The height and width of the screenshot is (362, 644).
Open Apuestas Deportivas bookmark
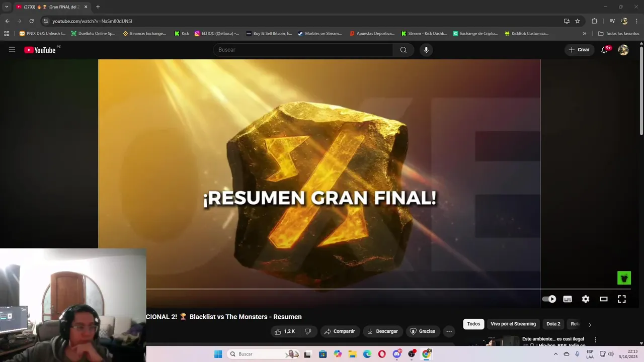372,34
